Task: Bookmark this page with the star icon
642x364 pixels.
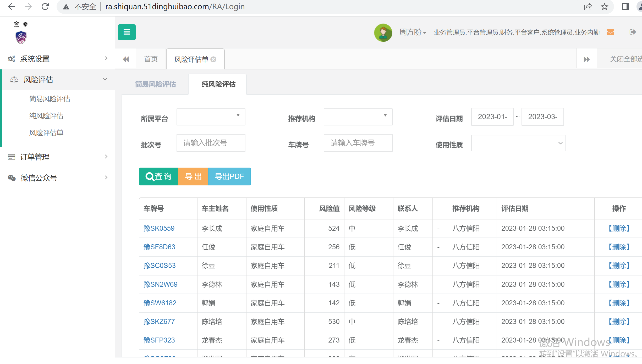Action: [605, 7]
